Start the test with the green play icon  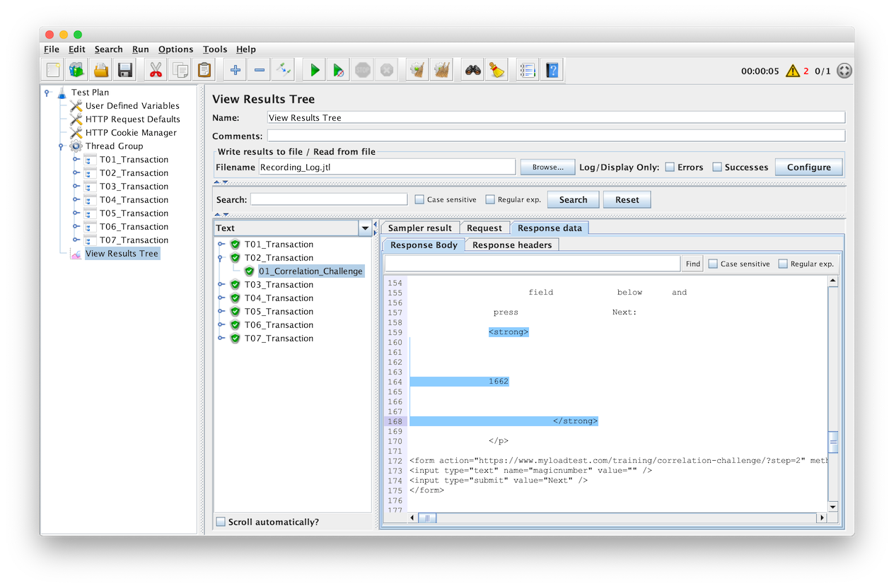[315, 70]
